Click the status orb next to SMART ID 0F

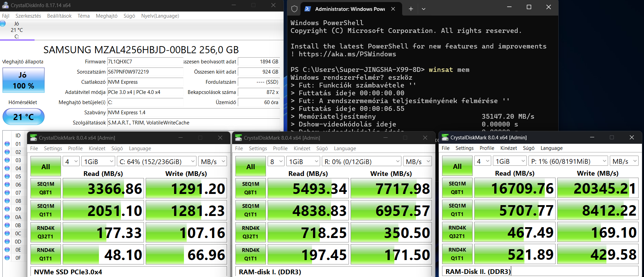(7, 258)
